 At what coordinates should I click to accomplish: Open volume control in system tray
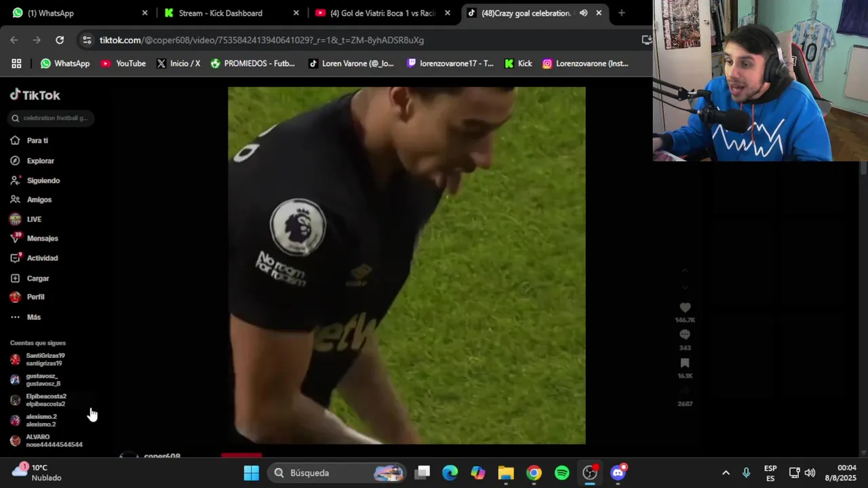pos(810,472)
